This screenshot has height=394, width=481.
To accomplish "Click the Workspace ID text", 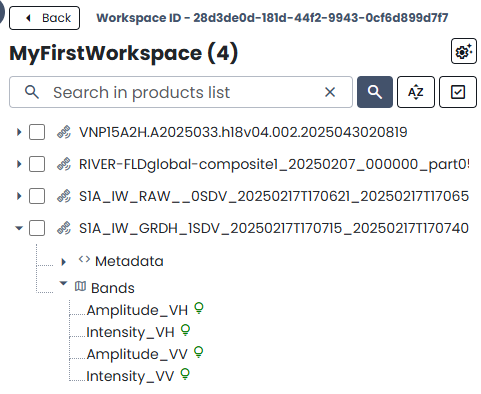I will [272, 18].
